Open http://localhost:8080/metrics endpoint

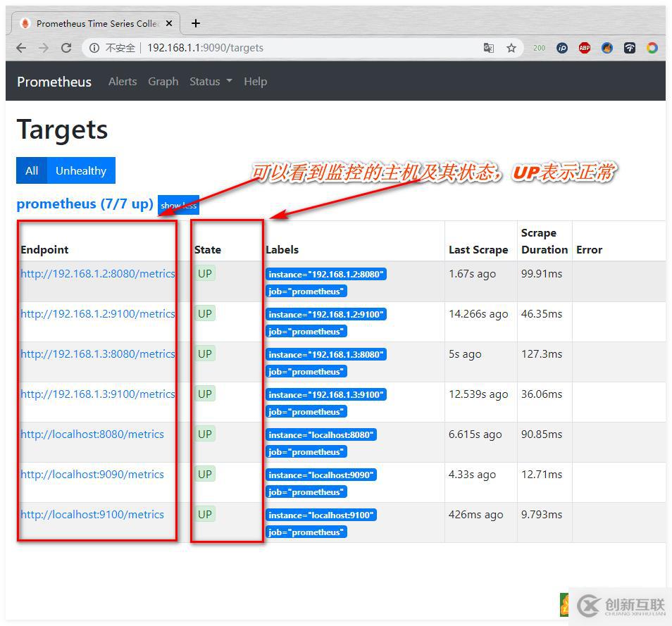point(92,434)
